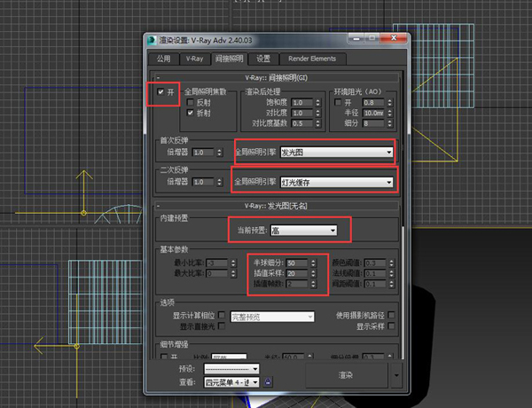Click the spinner beside 首次反弹 倍增器
The width and height of the screenshot is (532, 408).
coord(221,153)
